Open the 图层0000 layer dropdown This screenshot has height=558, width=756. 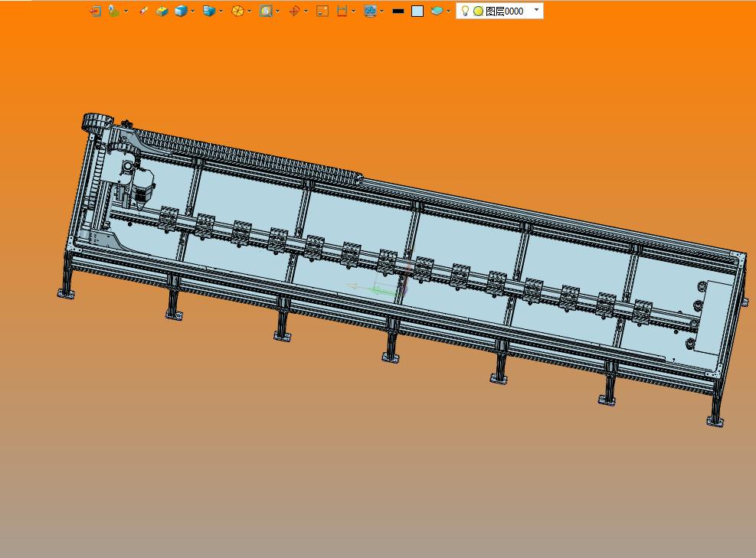click(x=536, y=11)
